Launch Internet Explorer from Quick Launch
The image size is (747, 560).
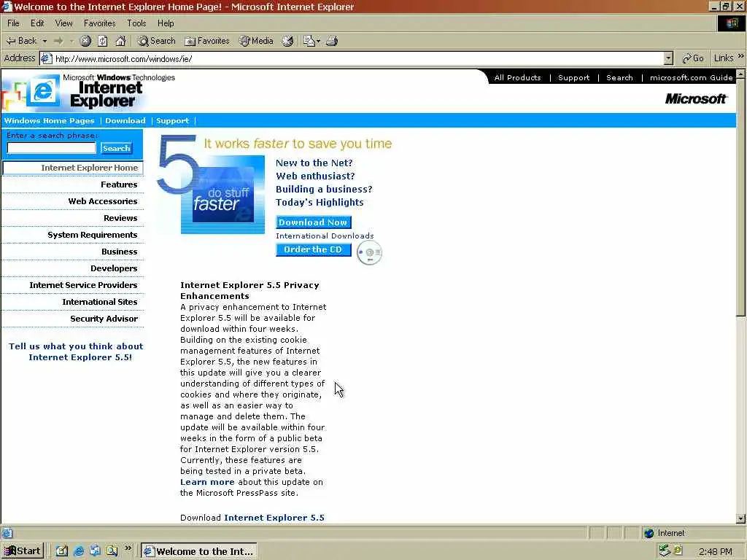[x=79, y=551]
